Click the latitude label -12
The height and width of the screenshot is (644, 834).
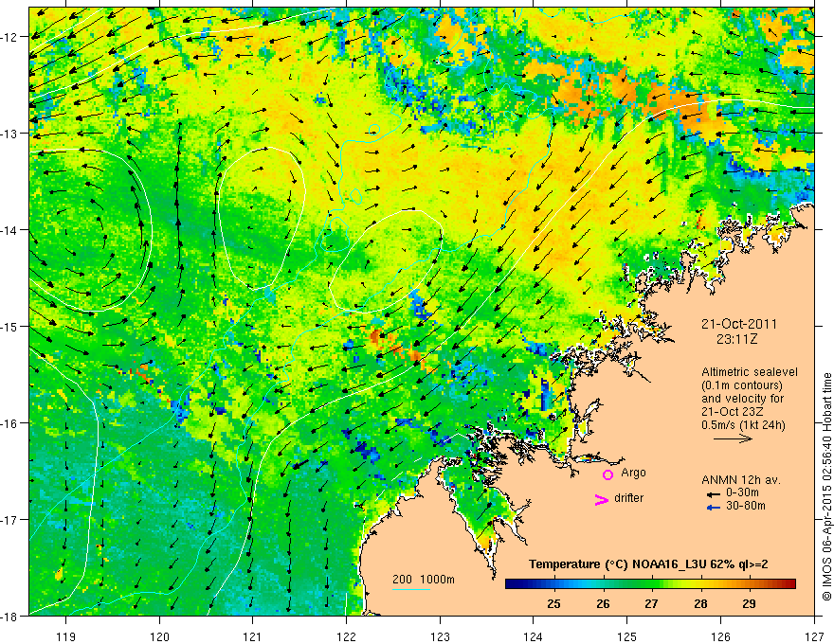coord(10,37)
